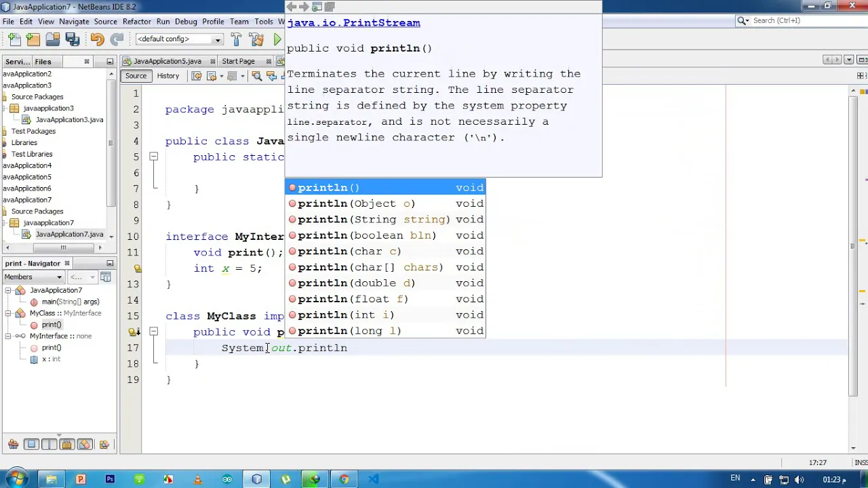The image size is (868, 488).
Task: Click the Windows Start orb
Action: pos(16,479)
